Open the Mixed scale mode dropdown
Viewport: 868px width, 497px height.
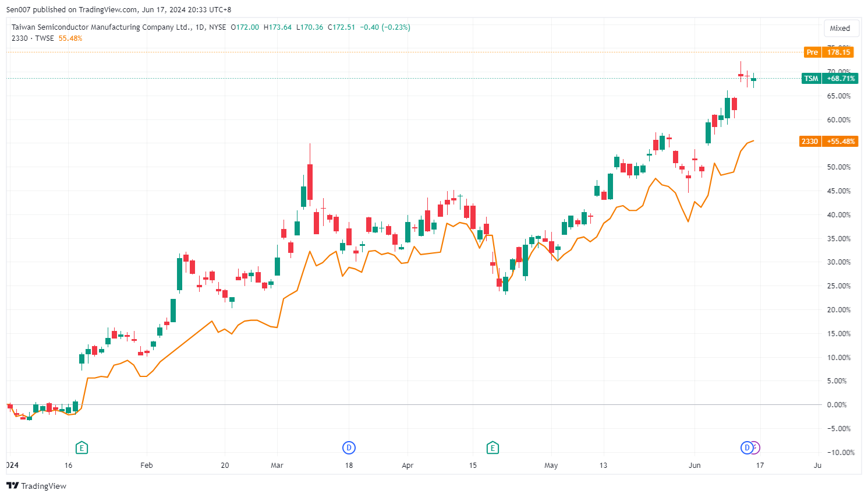pos(839,28)
